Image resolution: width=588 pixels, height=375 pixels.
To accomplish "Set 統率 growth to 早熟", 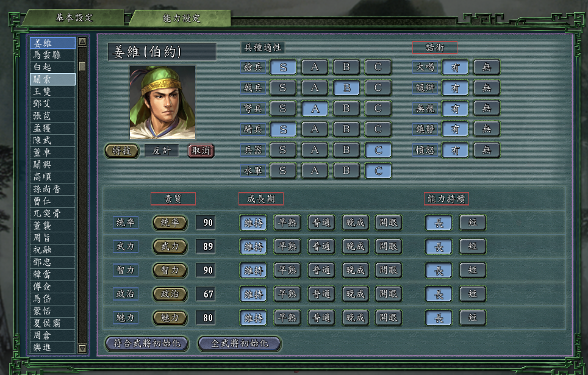I will coord(287,223).
